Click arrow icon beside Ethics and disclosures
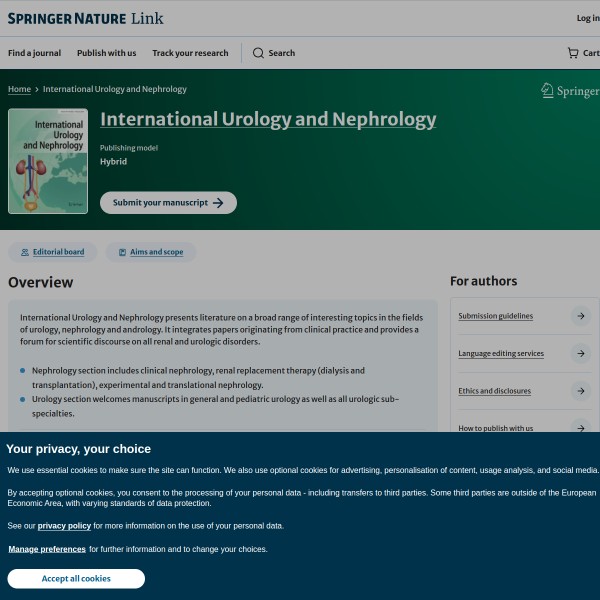This screenshot has width=600, height=600. [x=580, y=391]
